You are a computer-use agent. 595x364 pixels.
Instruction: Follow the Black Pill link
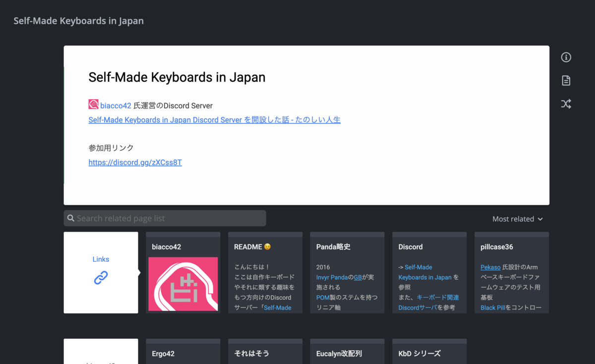(493, 308)
